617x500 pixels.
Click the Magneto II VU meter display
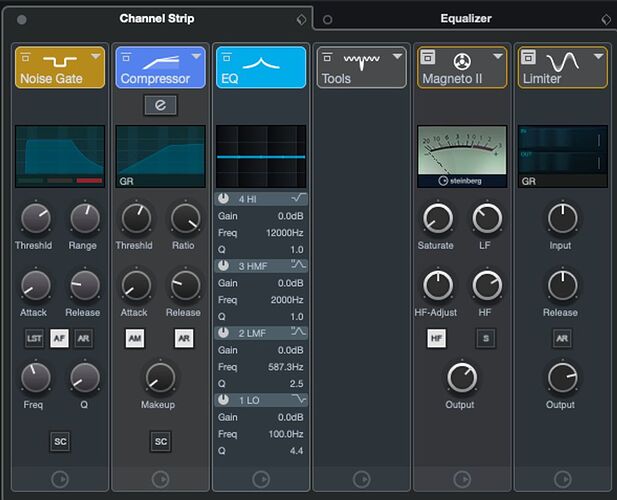[462, 156]
